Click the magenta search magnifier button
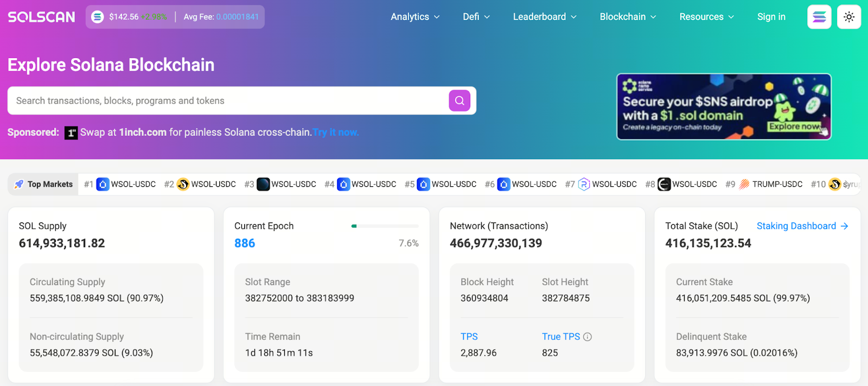 coord(459,100)
